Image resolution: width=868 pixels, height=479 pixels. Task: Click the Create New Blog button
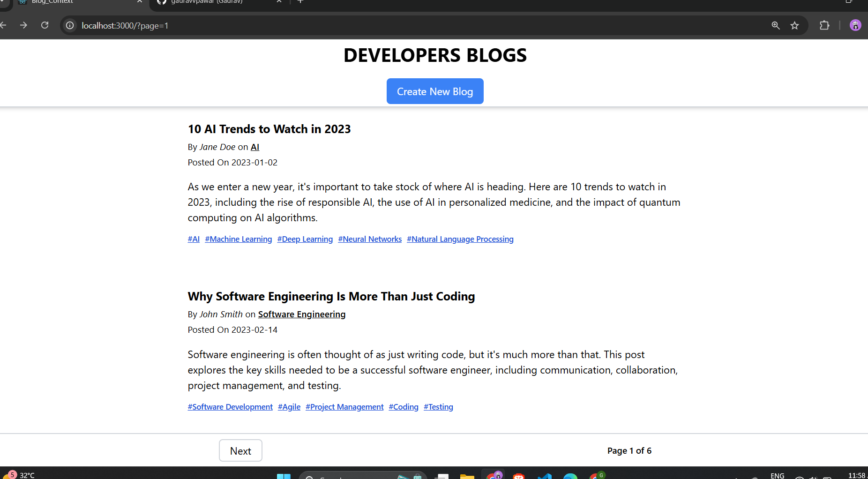(x=435, y=91)
